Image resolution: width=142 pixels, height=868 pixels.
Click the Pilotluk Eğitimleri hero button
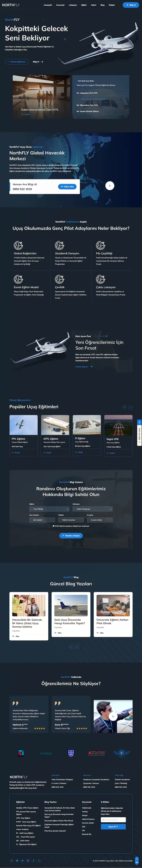[x=17, y=62]
